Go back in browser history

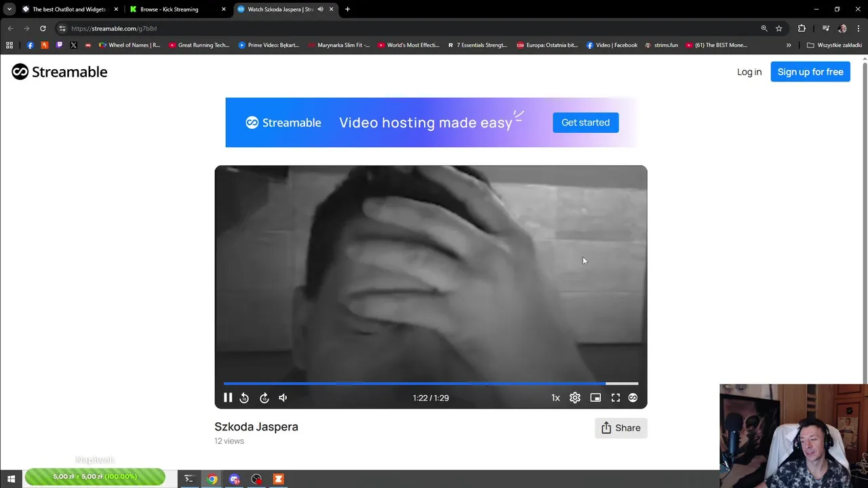pos(10,28)
